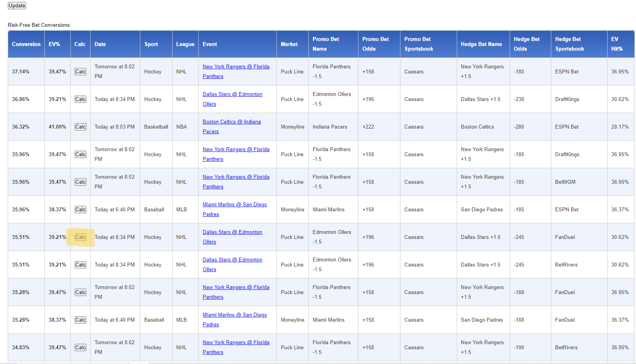The image size is (636, 364).
Task: Open the Boston Celtics @ Indiana Pacers link
Action: click(x=232, y=127)
